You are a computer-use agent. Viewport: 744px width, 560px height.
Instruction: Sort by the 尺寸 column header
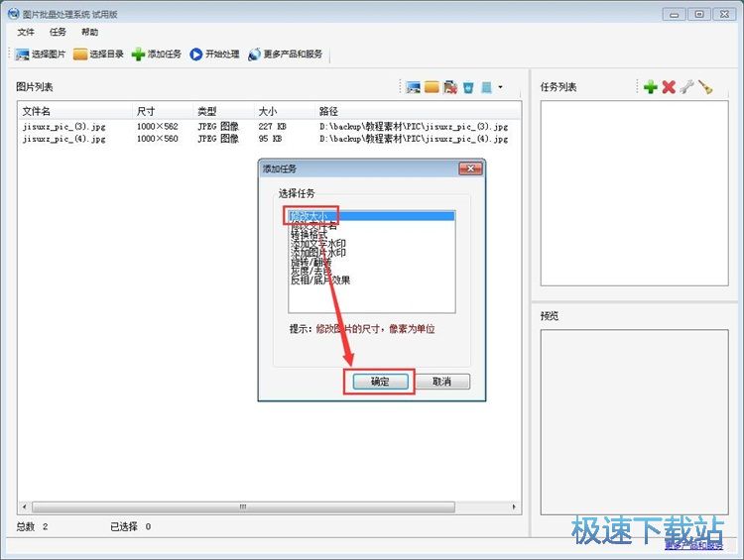click(164, 111)
